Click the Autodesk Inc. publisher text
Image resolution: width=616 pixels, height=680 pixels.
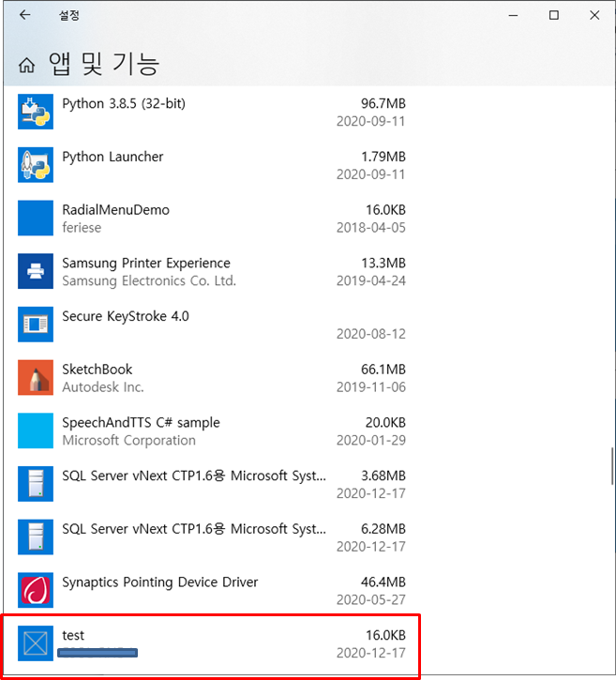click(x=103, y=387)
